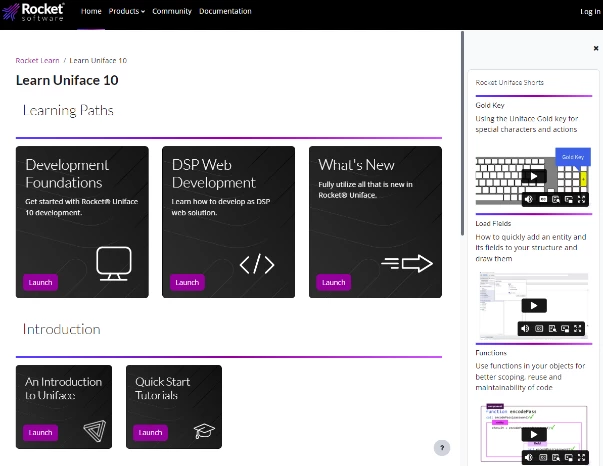This screenshot has height=466, width=603.
Task: Click the Development Foundations card title
Action: click(x=67, y=174)
